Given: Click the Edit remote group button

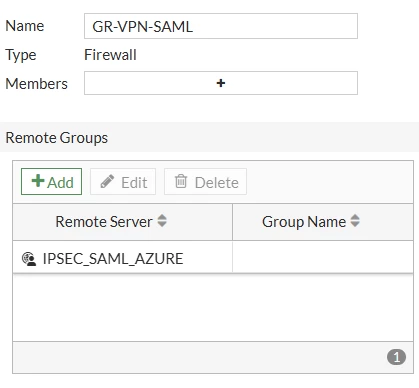Looking at the screenshot, I should coord(123,182).
